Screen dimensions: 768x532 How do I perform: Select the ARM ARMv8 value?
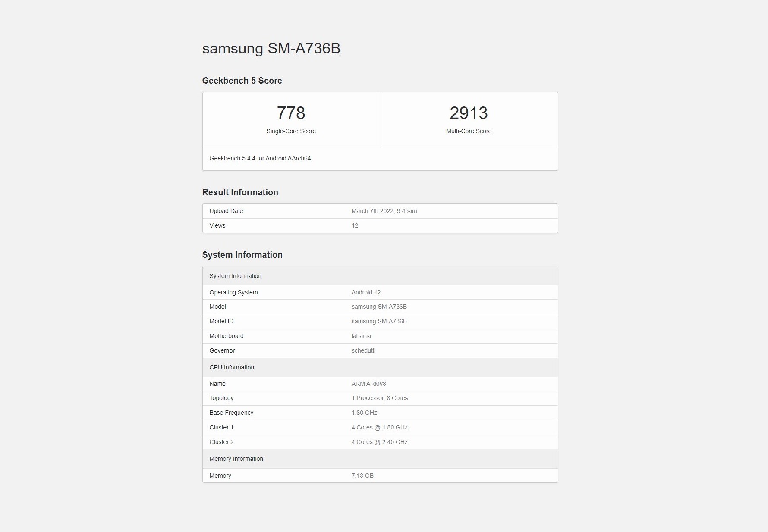(x=368, y=384)
